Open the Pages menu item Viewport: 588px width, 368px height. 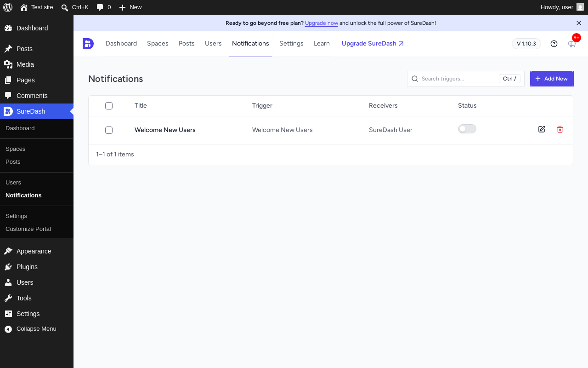coord(37,80)
